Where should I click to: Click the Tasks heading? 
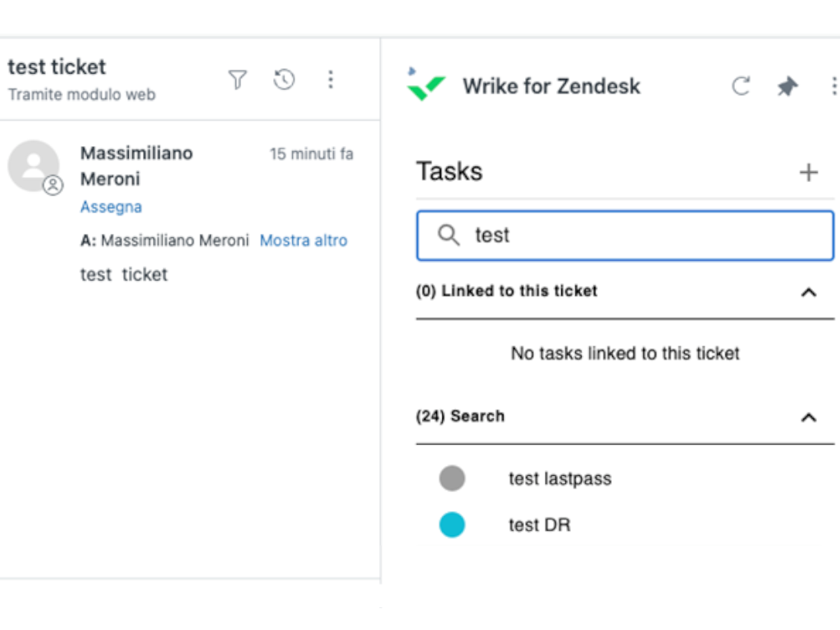pyautogui.click(x=450, y=171)
